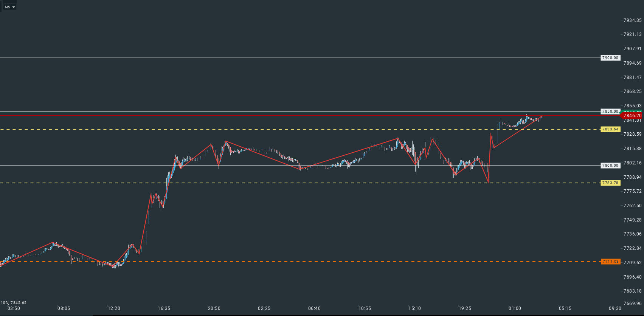Click the 7900.00 price level label
Screen dimensions: 644x316
point(610,58)
